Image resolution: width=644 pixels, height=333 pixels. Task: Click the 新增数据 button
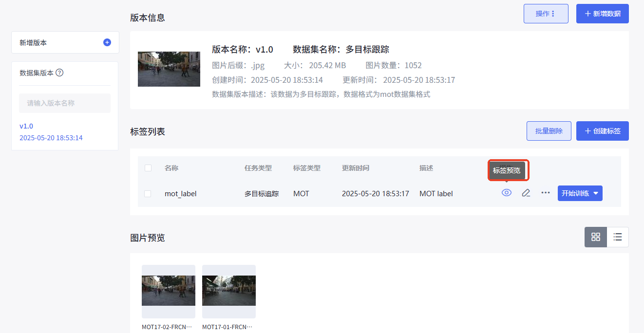[x=603, y=14]
